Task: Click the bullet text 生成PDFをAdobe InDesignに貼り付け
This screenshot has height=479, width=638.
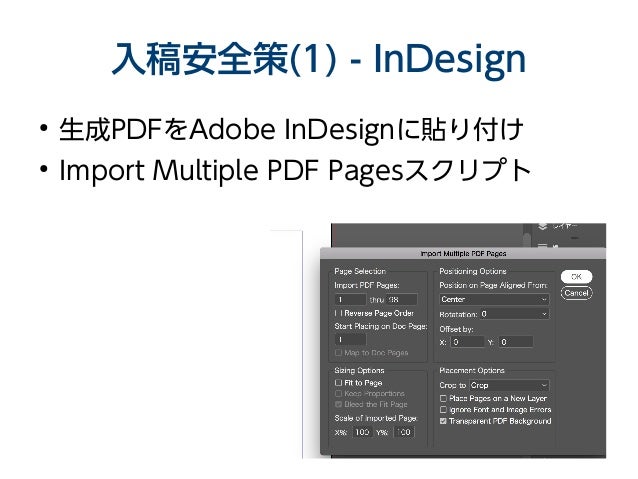Action: pos(291,130)
